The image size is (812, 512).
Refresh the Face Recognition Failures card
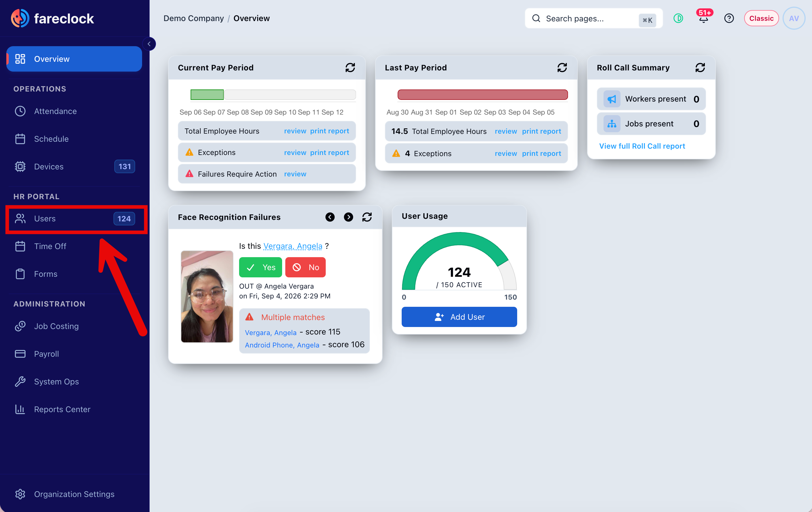pos(367,217)
